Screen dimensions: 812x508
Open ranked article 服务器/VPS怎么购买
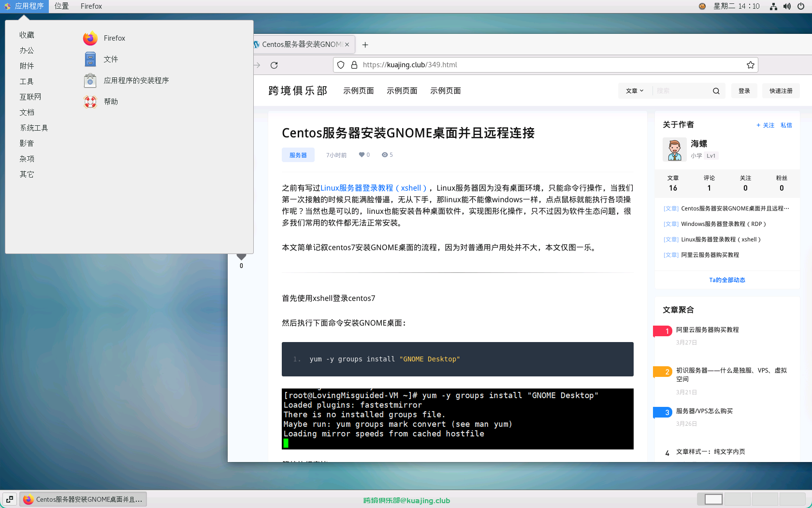pyautogui.click(x=704, y=411)
